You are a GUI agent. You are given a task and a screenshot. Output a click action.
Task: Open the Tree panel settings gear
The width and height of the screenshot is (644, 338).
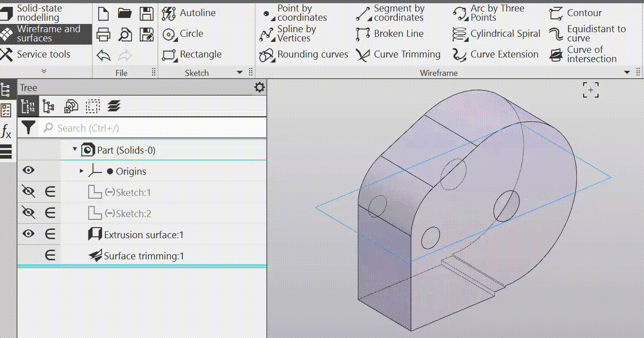tap(259, 87)
